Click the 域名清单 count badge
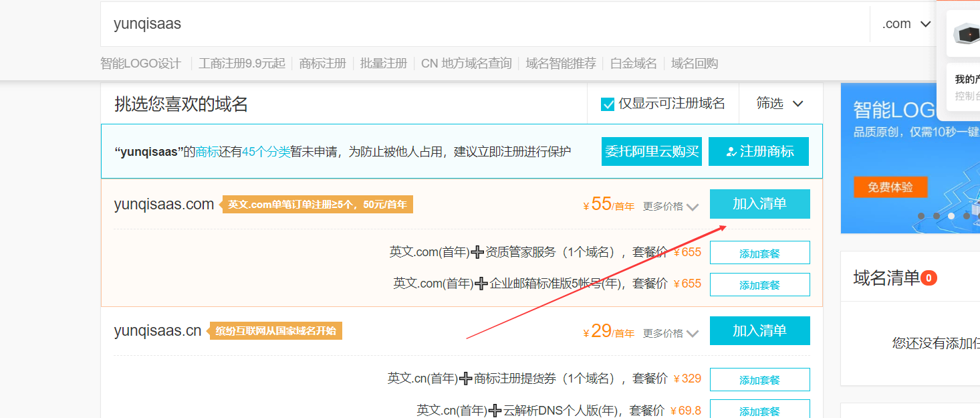Image resolution: width=980 pixels, height=418 pixels. point(929,278)
